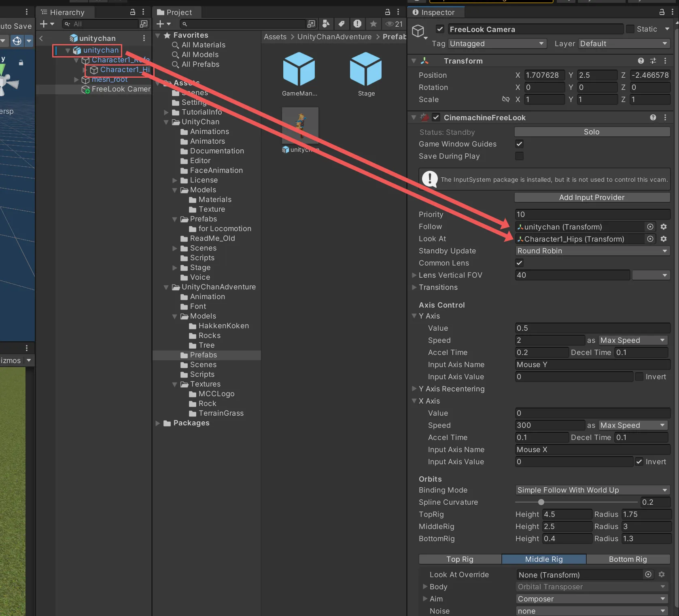Open the Tag dropdown showing Untagged

497,43
